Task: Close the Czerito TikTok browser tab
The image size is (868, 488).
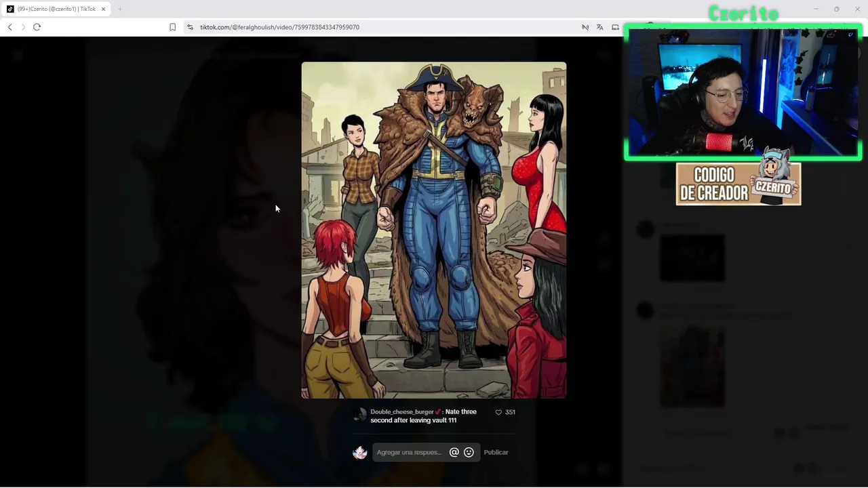Action: click(103, 9)
